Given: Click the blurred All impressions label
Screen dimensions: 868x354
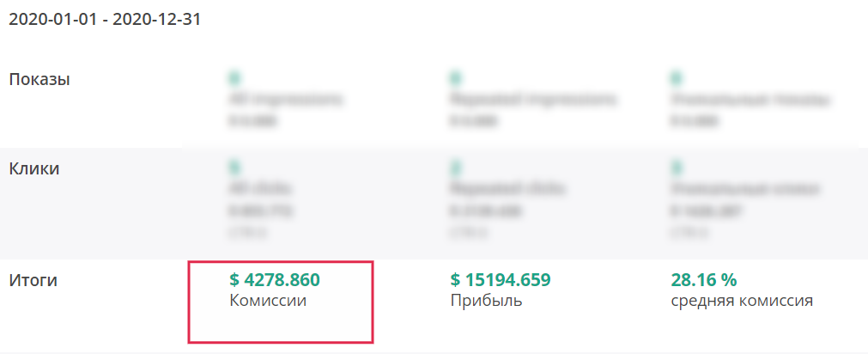Looking at the screenshot, I should tap(286, 100).
